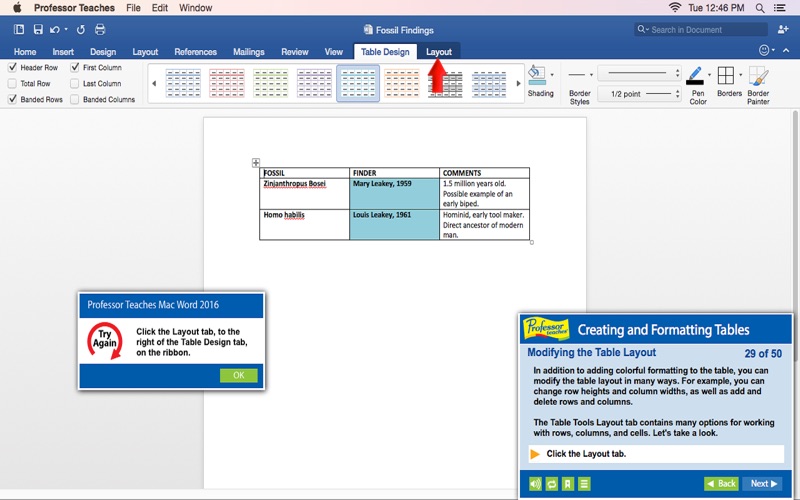The width and height of the screenshot is (800, 500).
Task: Click the Table Layout tab right of Table Design
Action: tap(439, 52)
